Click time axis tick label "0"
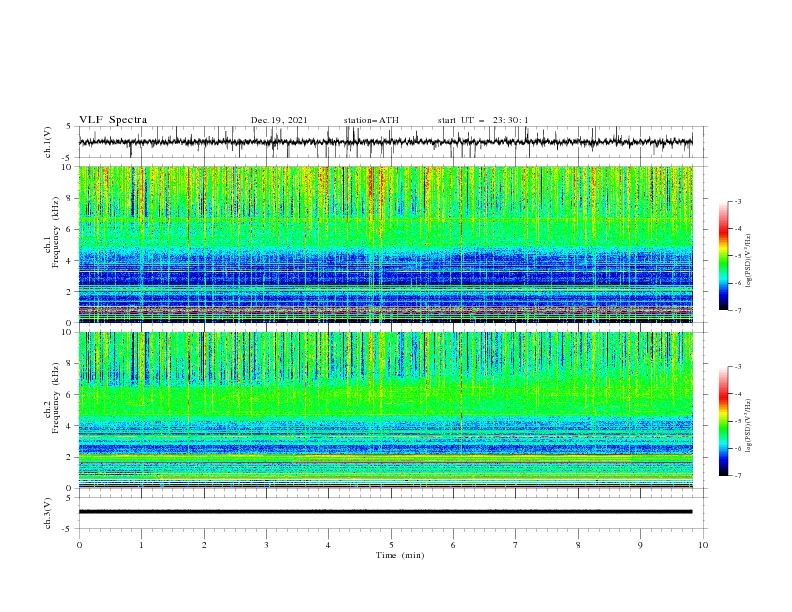 point(79,545)
